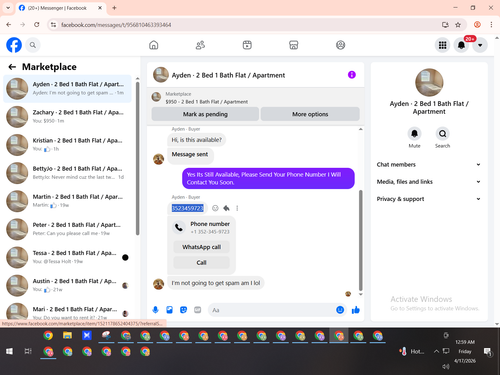Open Martin conversation in list
Screen dimensions: 500x375
pyautogui.click(x=67, y=201)
